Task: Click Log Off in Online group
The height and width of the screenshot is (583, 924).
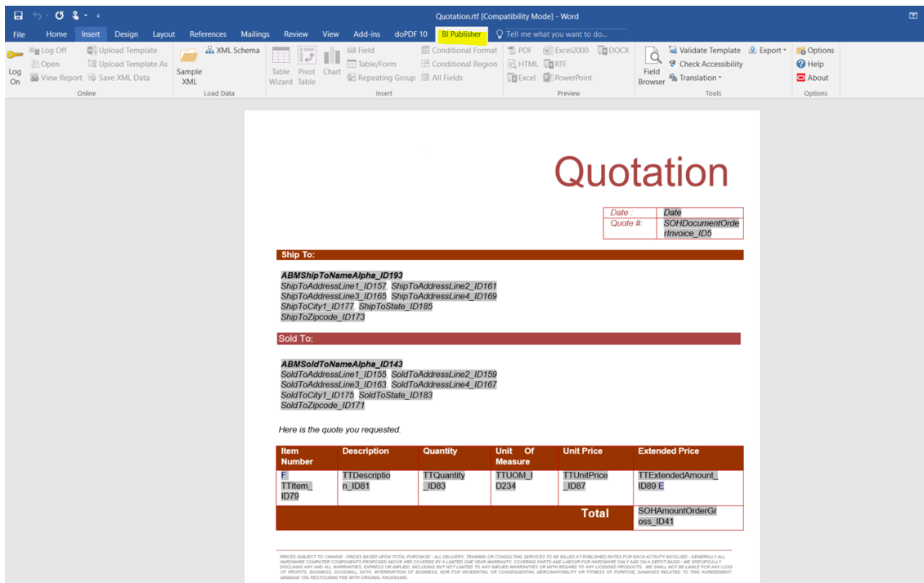Action: click(48, 51)
